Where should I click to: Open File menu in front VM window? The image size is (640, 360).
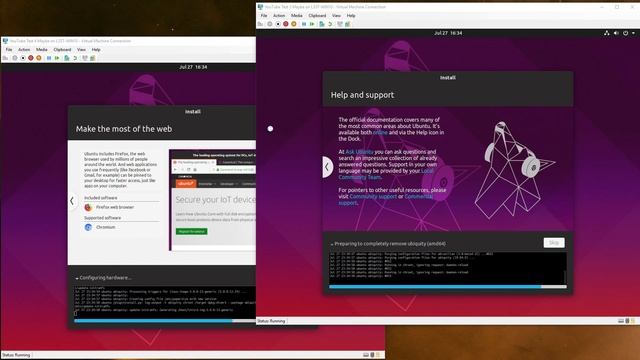coord(264,16)
